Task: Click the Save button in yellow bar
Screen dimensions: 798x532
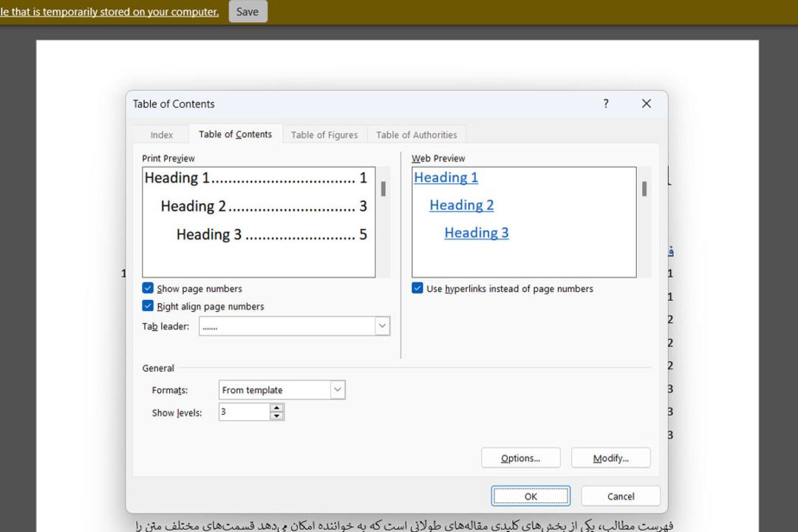Action: (x=248, y=11)
